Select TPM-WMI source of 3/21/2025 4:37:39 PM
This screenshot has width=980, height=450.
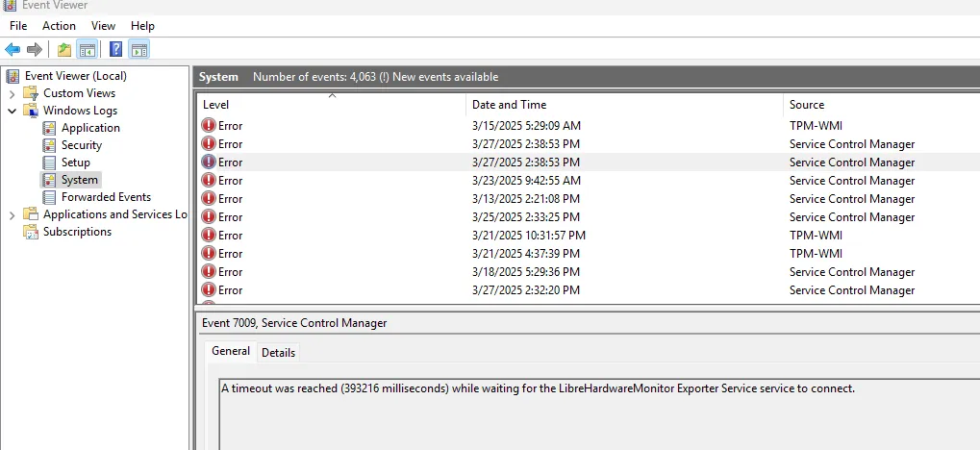click(816, 254)
